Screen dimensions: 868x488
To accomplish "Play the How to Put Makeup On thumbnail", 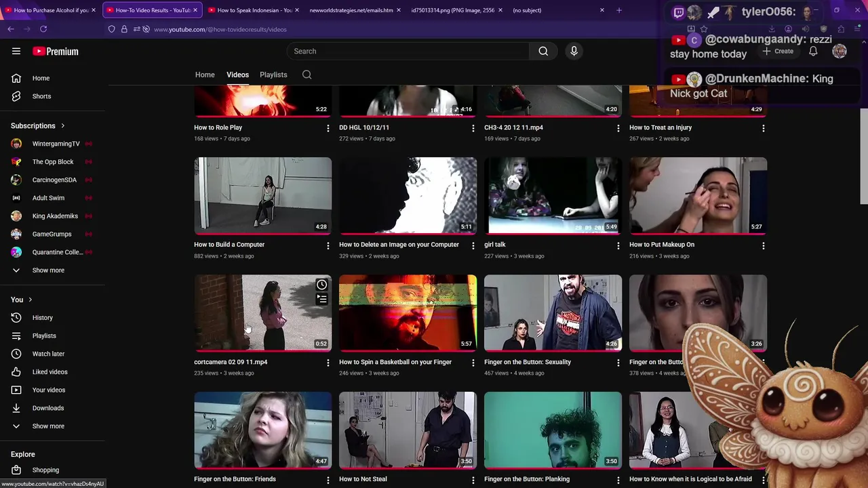I will pos(698,196).
